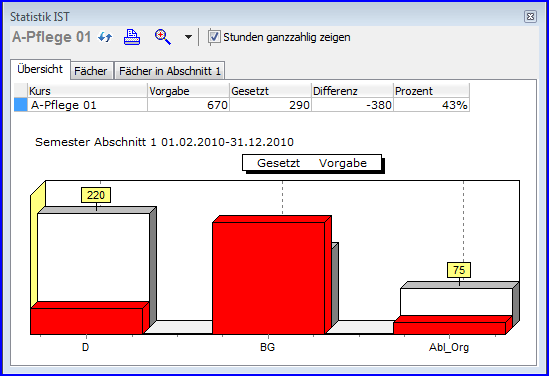The width and height of the screenshot is (549, 376).
Task: Expand the dropdown arrow beside the magnifier
Action: pyautogui.click(x=188, y=37)
